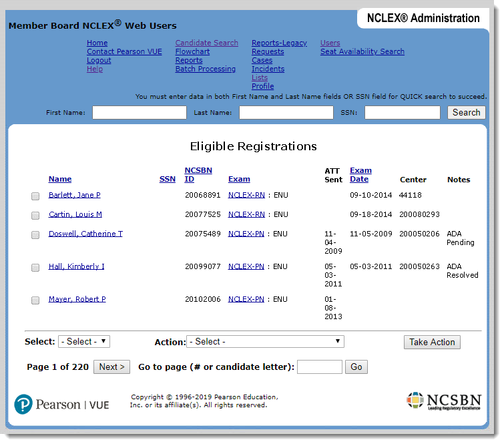
Task: Click the Eligible Registrations heading
Action: 253,146
